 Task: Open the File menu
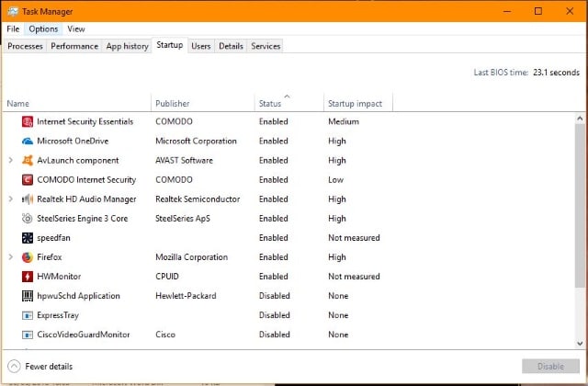tap(13, 28)
